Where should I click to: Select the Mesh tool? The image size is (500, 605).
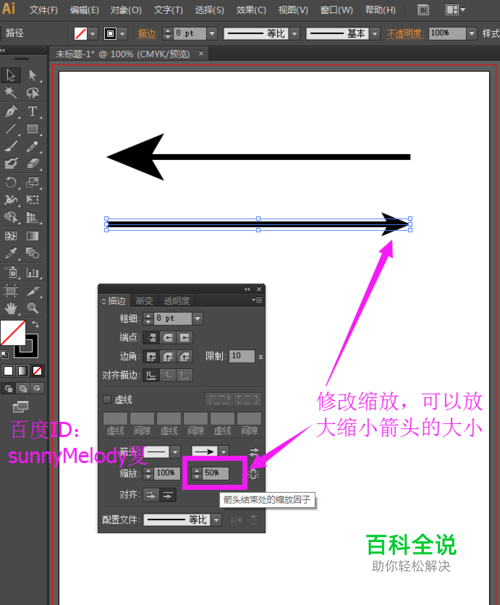tap(11, 236)
